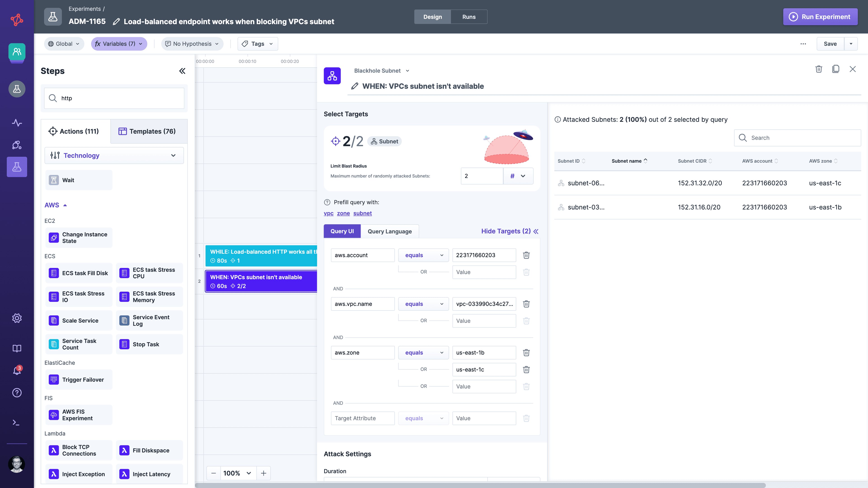Click the vpc prefill query link
The image size is (868, 488).
pyautogui.click(x=328, y=213)
